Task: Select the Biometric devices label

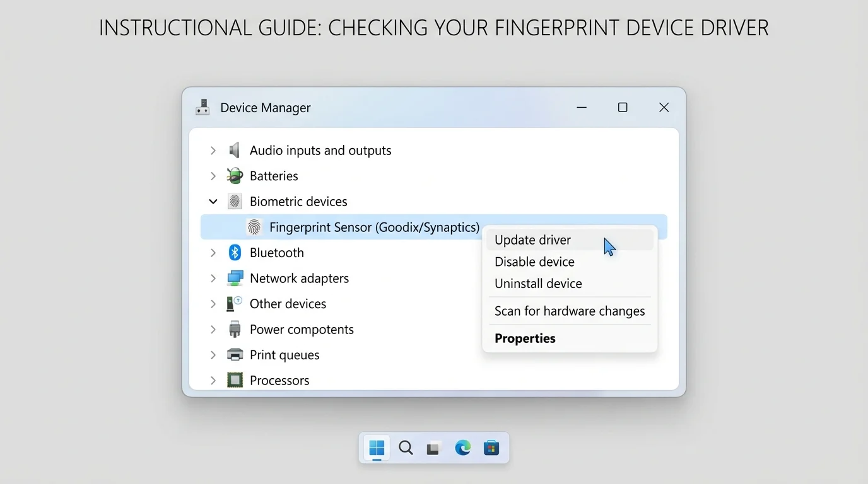Action: [x=298, y=202]
